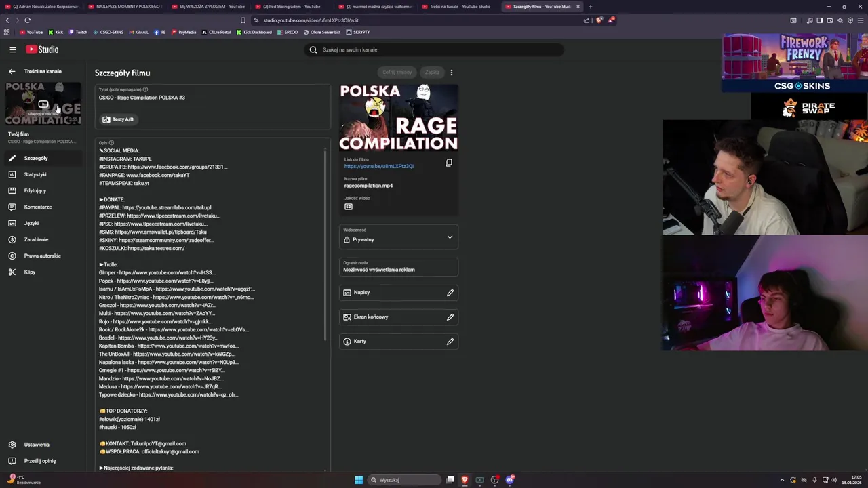The width and height of the screenshot is (868, 488).
Task: Focus the Szukaj na swoim kanale search box
Action: 434,49
